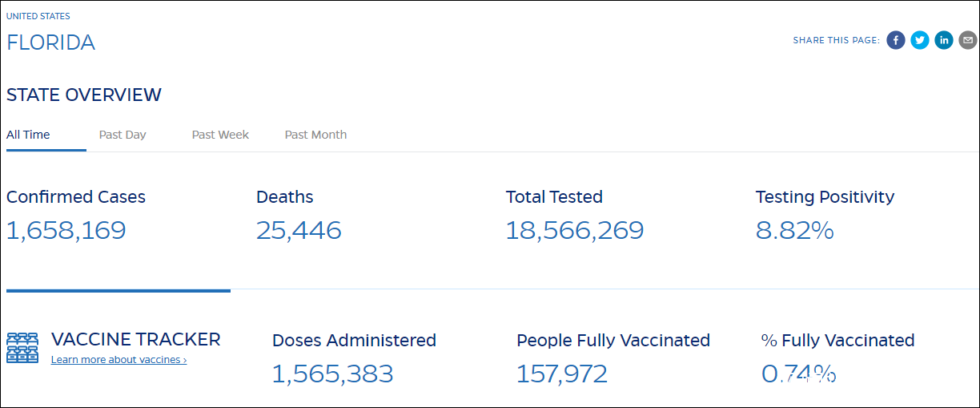Switch to the Past Day tab

(x=122, y=135)
